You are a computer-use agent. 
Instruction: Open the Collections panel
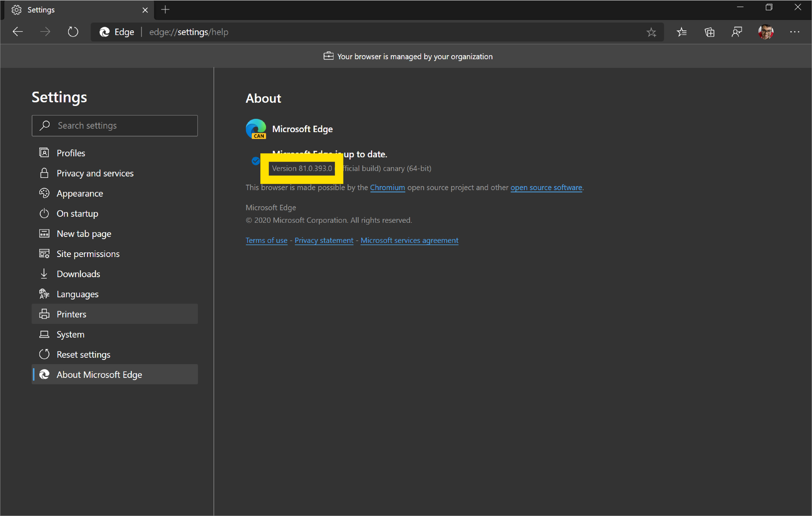tap(709, 32)
